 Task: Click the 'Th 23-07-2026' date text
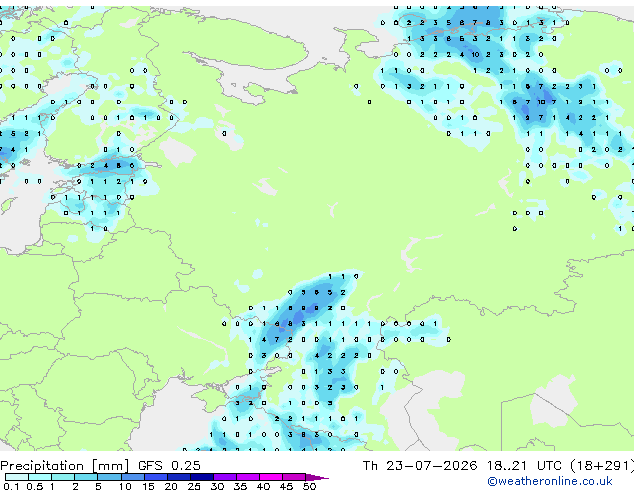pyautogui.click(x=420, y=466)
